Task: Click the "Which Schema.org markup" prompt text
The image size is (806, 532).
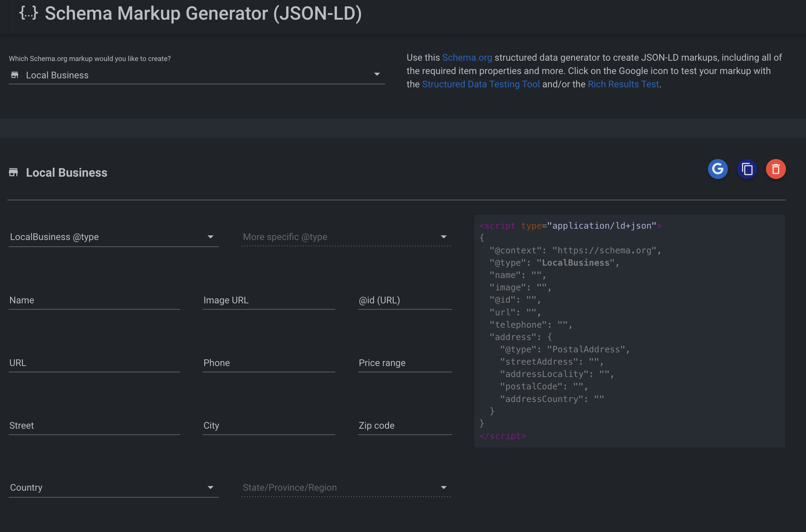Action: 90,58
